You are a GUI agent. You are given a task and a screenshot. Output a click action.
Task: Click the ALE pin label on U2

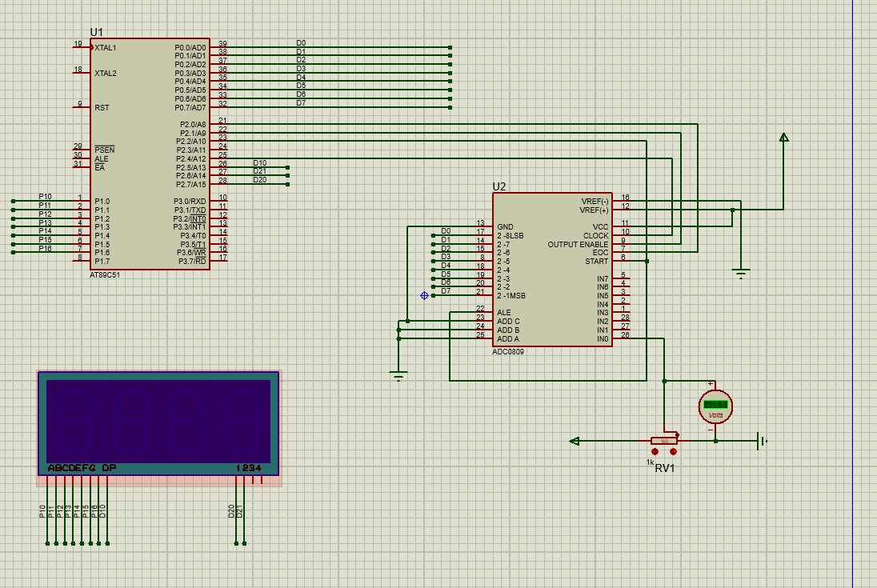click(x=504, y=313)
